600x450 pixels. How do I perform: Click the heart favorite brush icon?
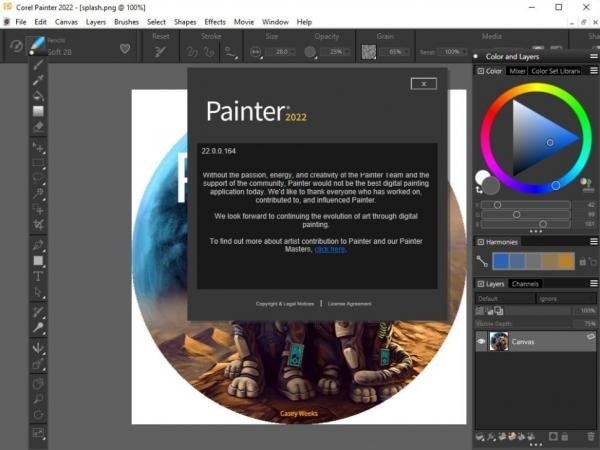coord(125,49)
